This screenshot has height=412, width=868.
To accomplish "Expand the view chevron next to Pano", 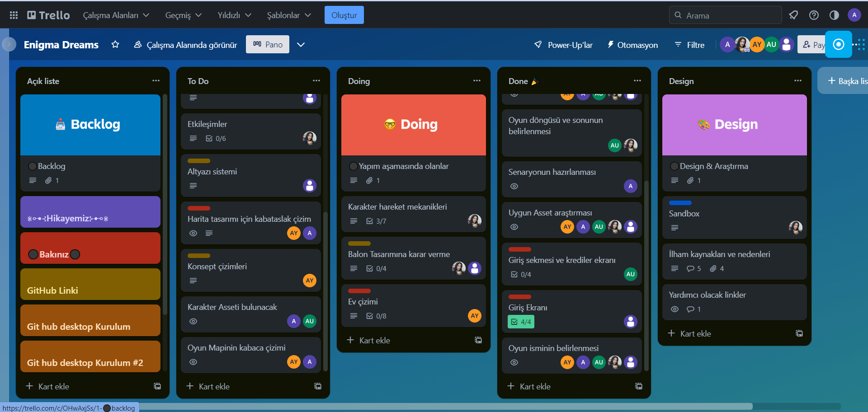I will [301, 45].
